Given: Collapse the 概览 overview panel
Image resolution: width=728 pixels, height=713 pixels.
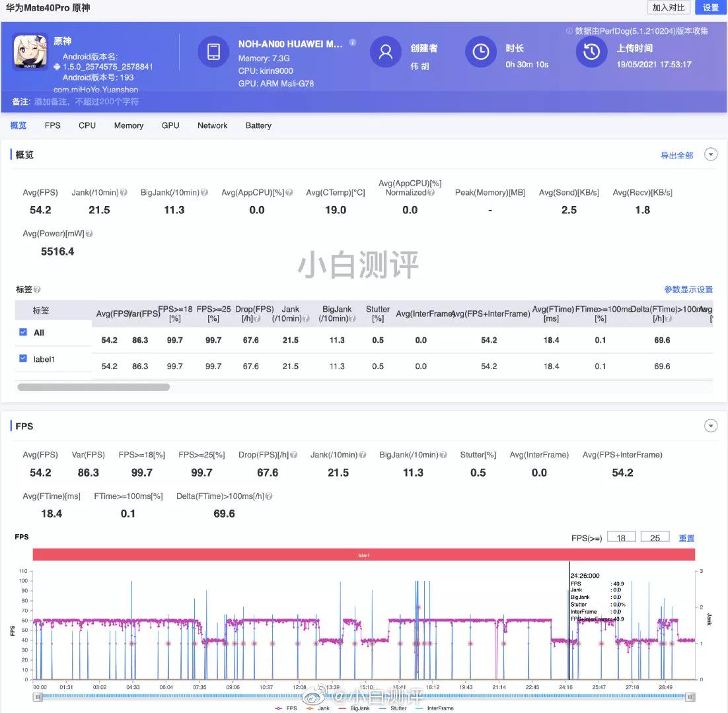Looking at the screenshot, I should 711,154.
